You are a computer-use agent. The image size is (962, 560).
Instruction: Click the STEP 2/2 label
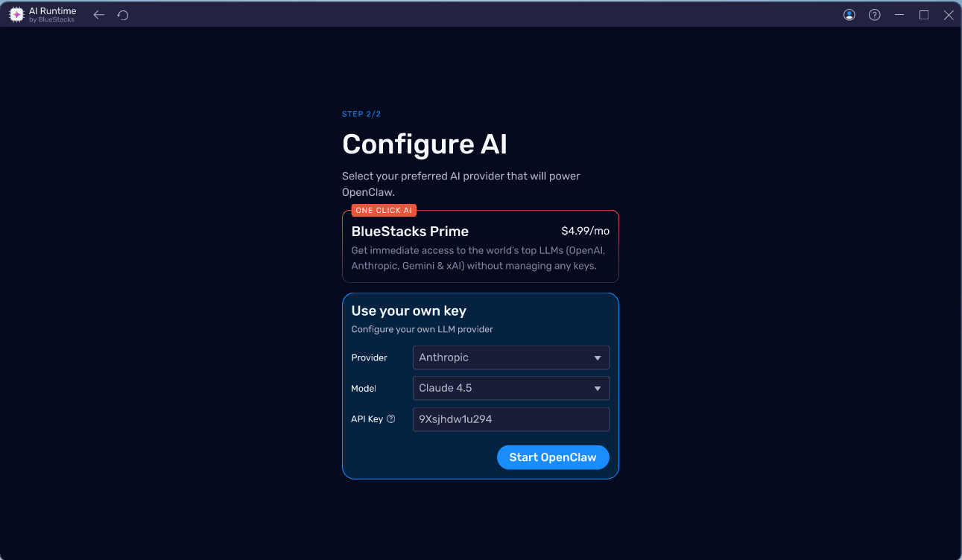(361, 114)
